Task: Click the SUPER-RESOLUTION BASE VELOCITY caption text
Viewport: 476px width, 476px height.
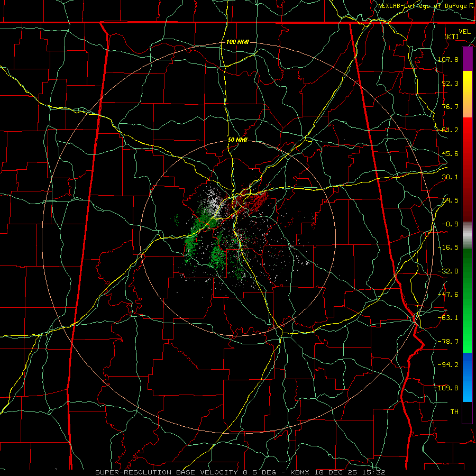Action: [168, 472]
